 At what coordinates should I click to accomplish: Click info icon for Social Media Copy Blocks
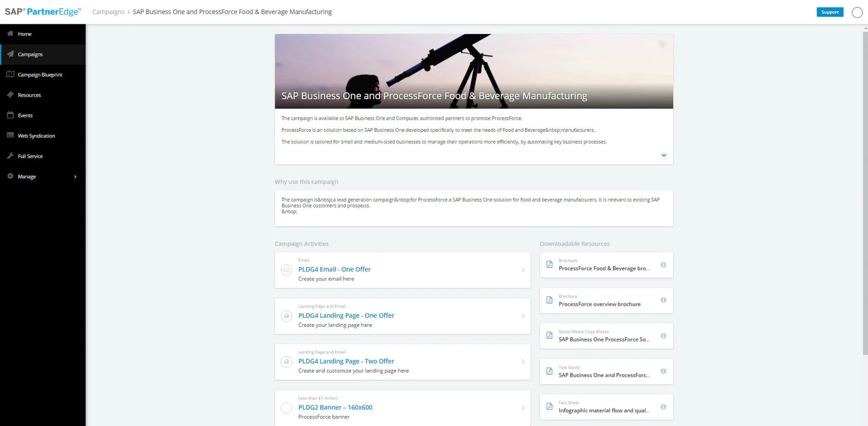[663, 336]
